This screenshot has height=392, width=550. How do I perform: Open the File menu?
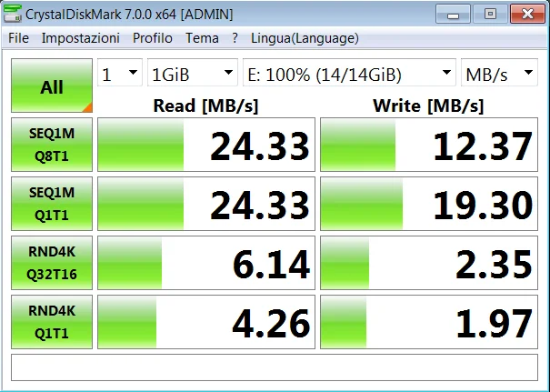[x=18, y=38]
